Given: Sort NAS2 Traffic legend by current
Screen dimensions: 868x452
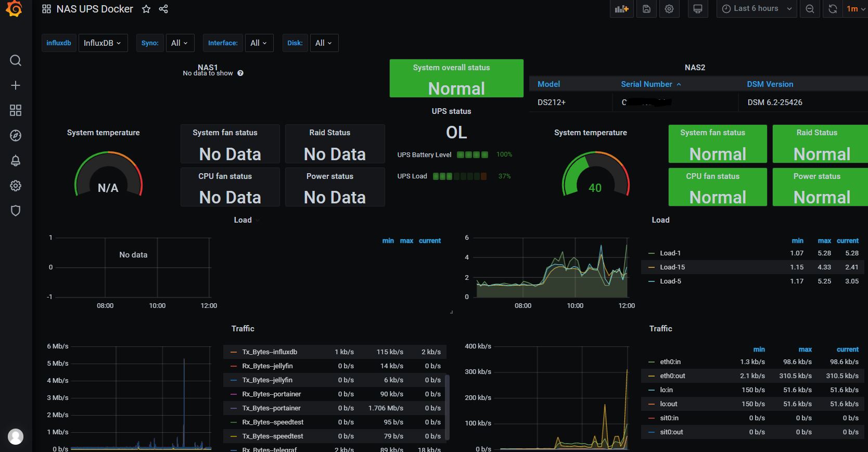Looking at the screenshot, I should coord(848,350).
